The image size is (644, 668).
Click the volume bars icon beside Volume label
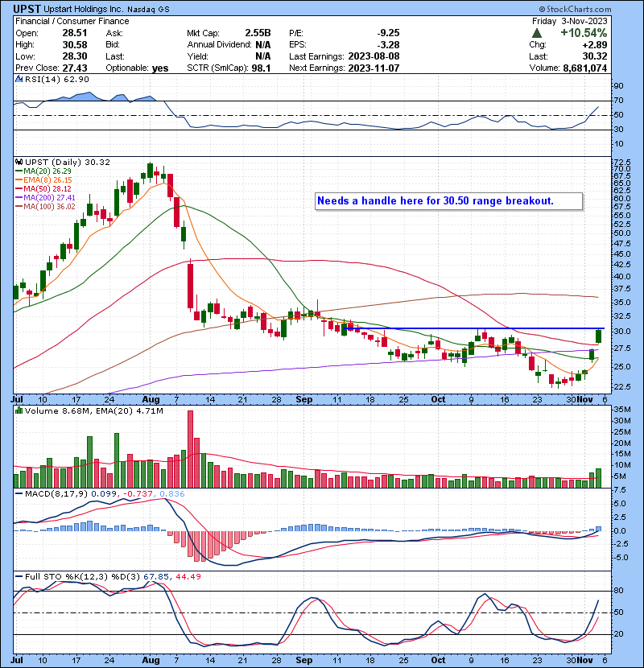point(19,410)
